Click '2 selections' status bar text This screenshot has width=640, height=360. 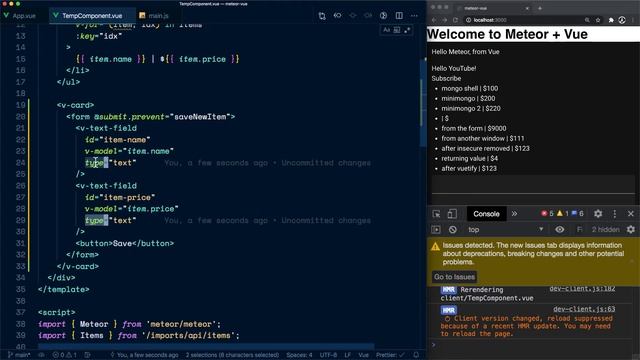click(x=232, y=355)
